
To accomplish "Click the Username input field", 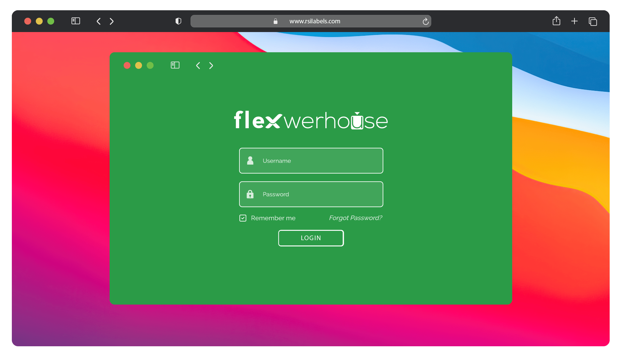I will pyautogui.click(x=311, y=161).
